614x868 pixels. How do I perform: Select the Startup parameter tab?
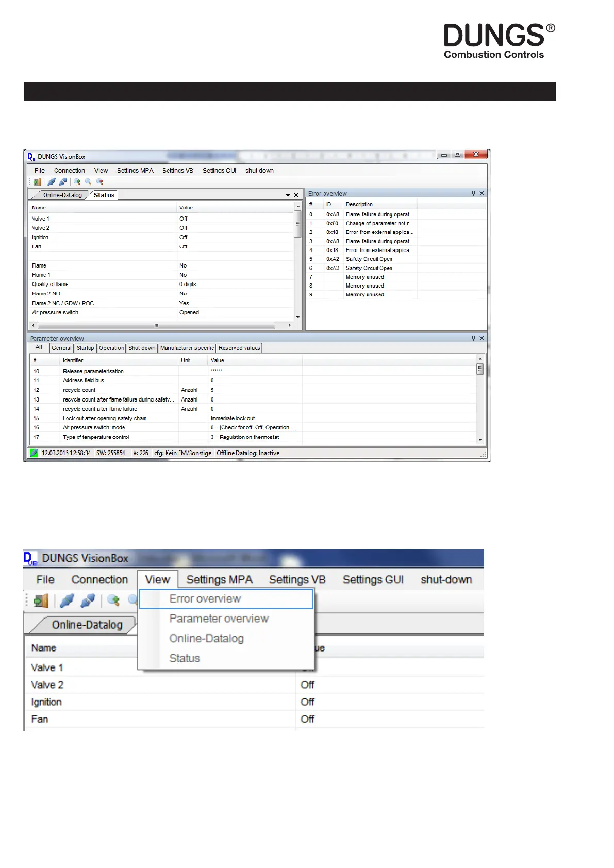pos(86,348)
